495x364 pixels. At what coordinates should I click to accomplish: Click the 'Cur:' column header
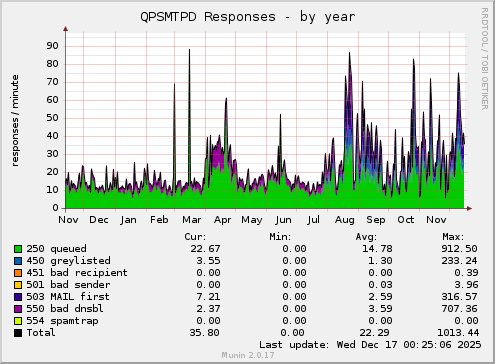[x=195, y=237]
